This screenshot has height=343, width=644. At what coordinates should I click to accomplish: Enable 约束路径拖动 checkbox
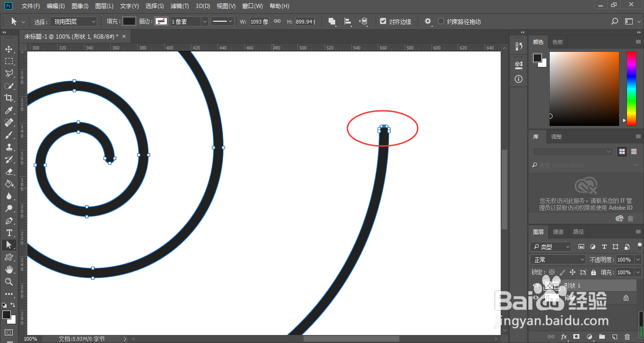pyautogui.click(x=441, y=21)
